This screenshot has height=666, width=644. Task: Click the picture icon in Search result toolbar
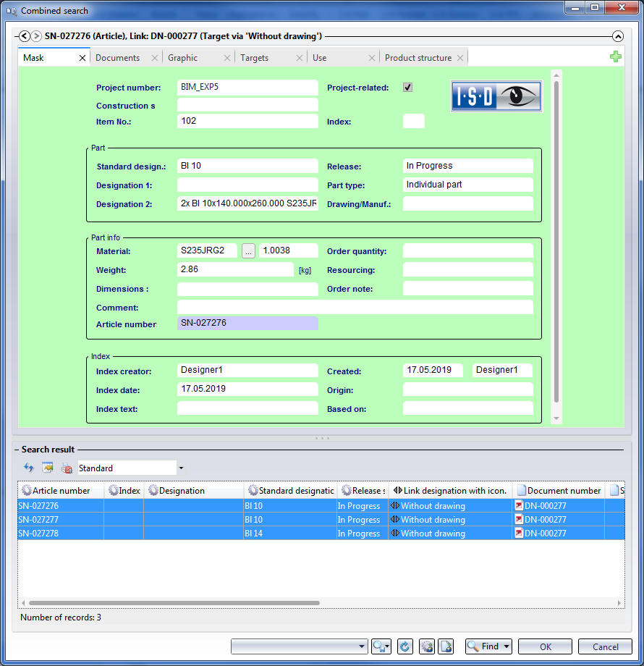click(48, 468)
